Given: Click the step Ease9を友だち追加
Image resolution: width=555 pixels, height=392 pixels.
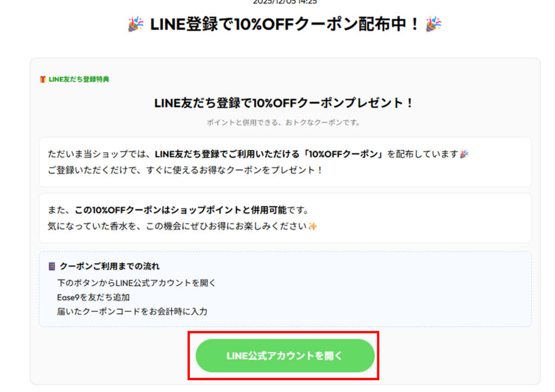Looking at the screenshot, I should 93,297.
